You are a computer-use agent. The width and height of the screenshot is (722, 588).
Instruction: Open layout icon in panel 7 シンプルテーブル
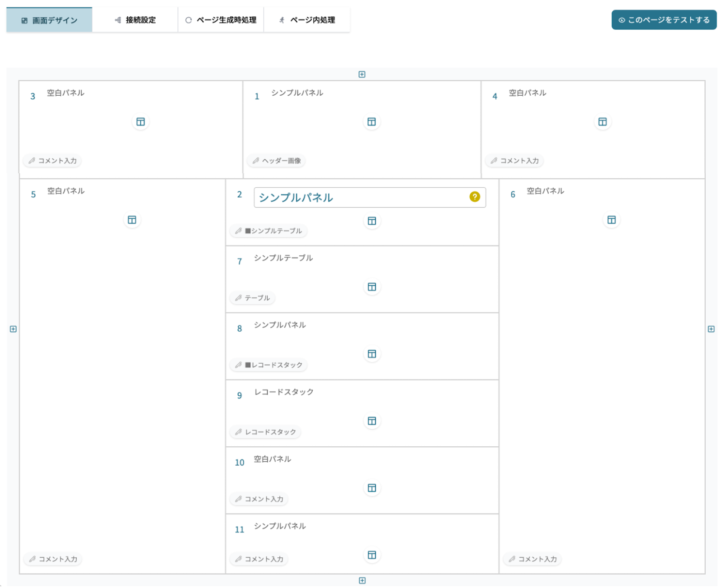[372, 287]
